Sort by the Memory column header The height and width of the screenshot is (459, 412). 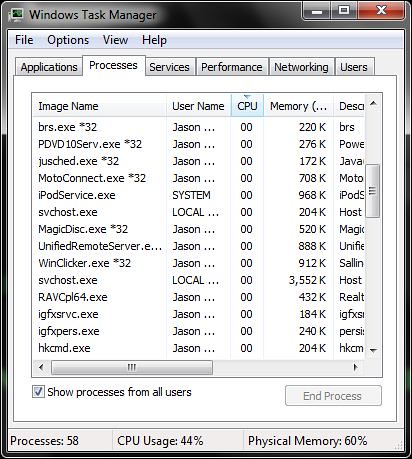pos(298,106)
